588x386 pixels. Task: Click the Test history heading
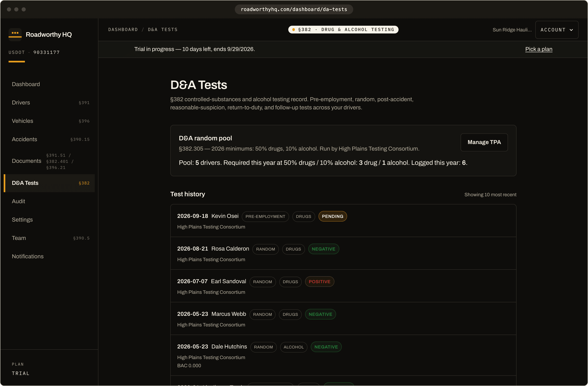tap(187, 194)
